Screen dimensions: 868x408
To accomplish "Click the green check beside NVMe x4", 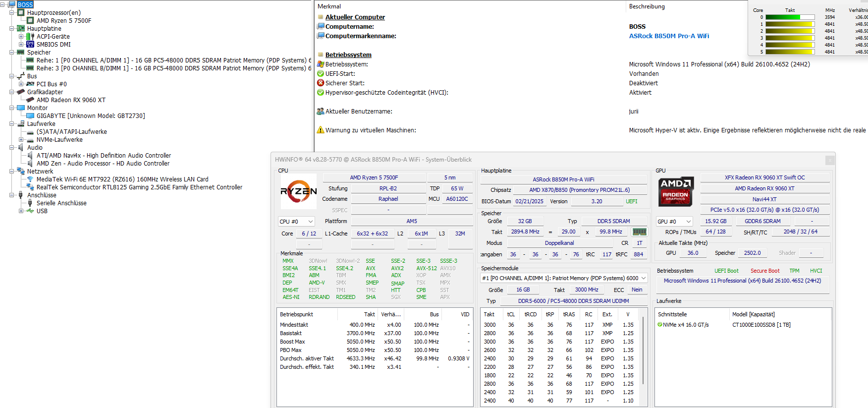I will pyautogui.click(x=660, y=325).
